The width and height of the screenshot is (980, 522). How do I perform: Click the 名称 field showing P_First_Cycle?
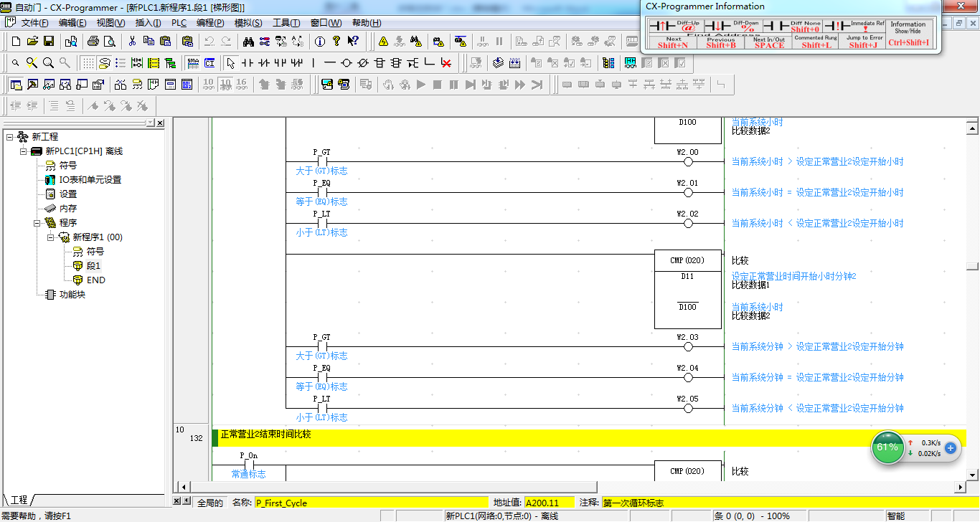click(371, 503)
